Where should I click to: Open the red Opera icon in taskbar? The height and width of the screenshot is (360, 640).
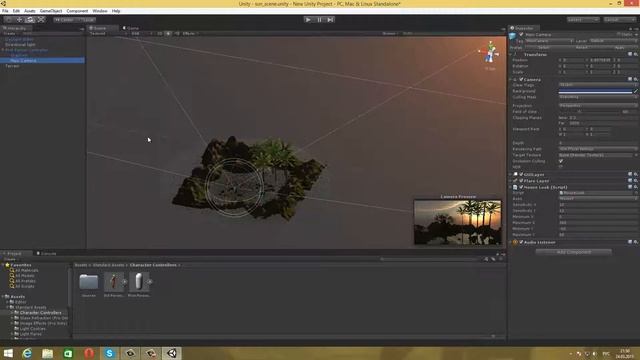point(89,353)
